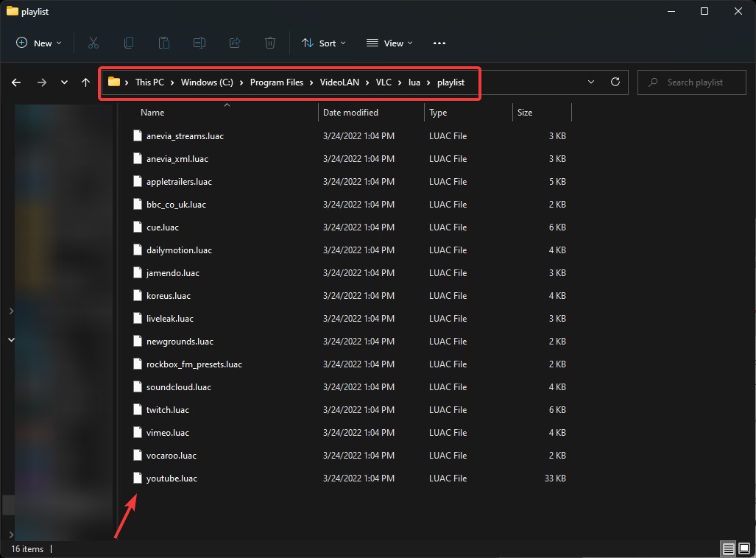Sort by Date modified column header

coord(350,113)
